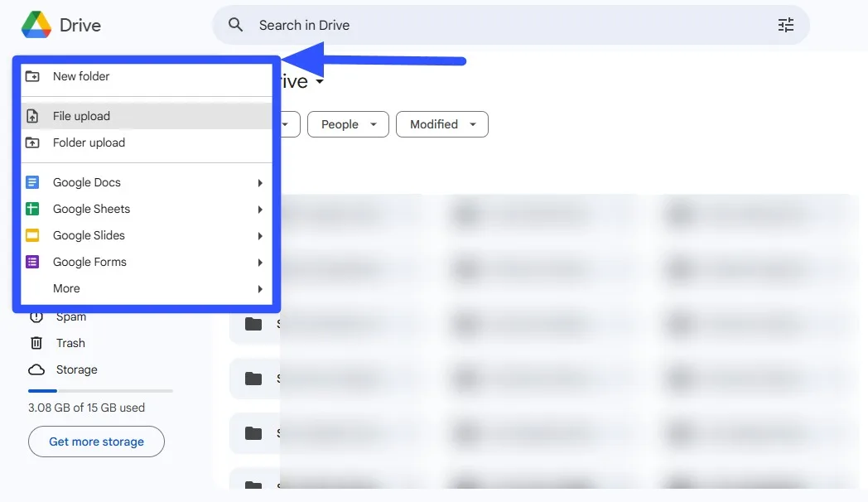
Task: Click the yellow Google Slides icon
Action: (32, 235)
